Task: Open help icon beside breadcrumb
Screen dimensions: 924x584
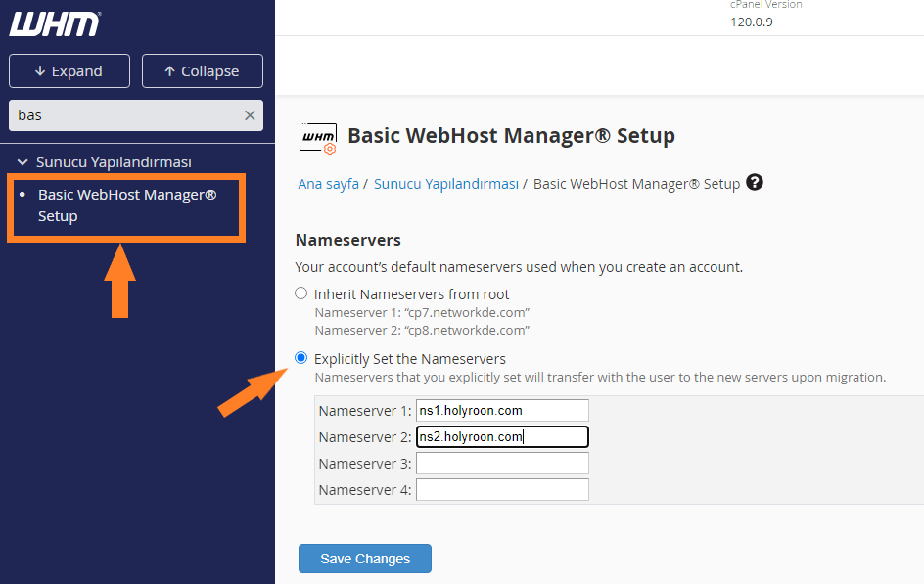Action: click(755, 183)
